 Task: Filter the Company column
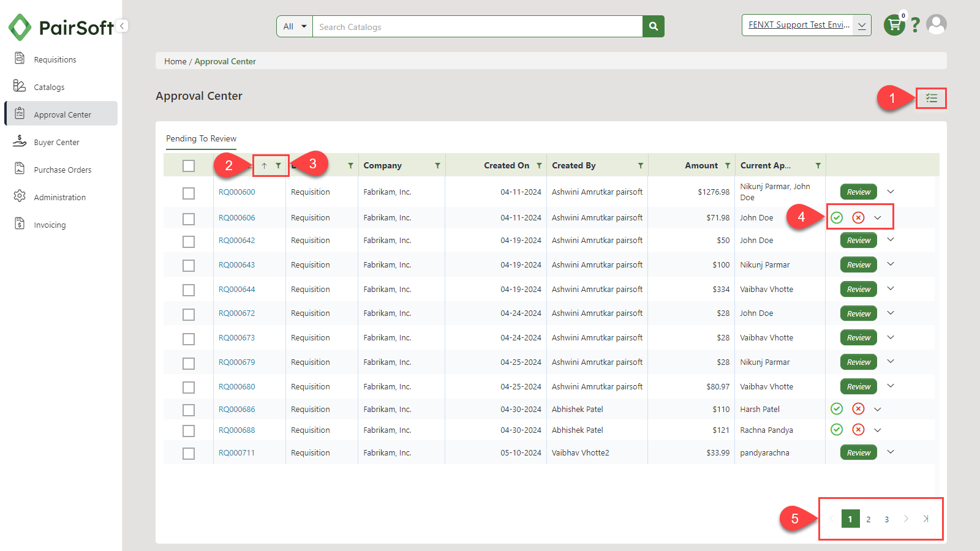point(437,165)
